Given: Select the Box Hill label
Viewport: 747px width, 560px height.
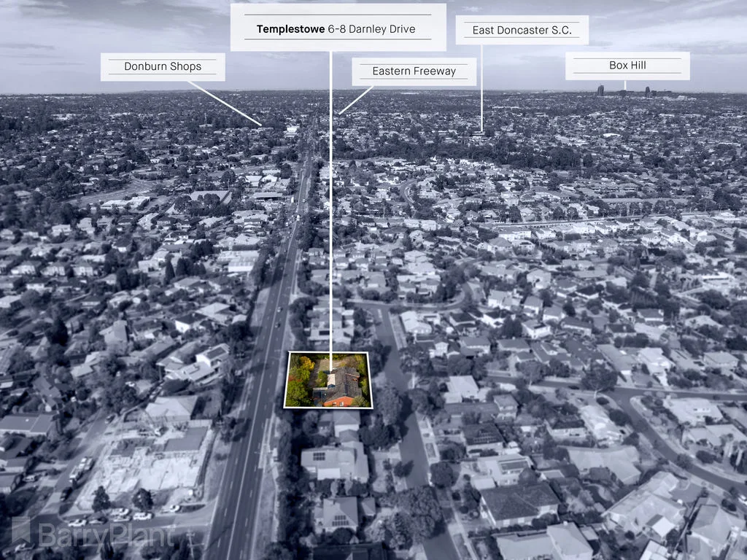Looking at the screenshot, I should coord(627,66).
